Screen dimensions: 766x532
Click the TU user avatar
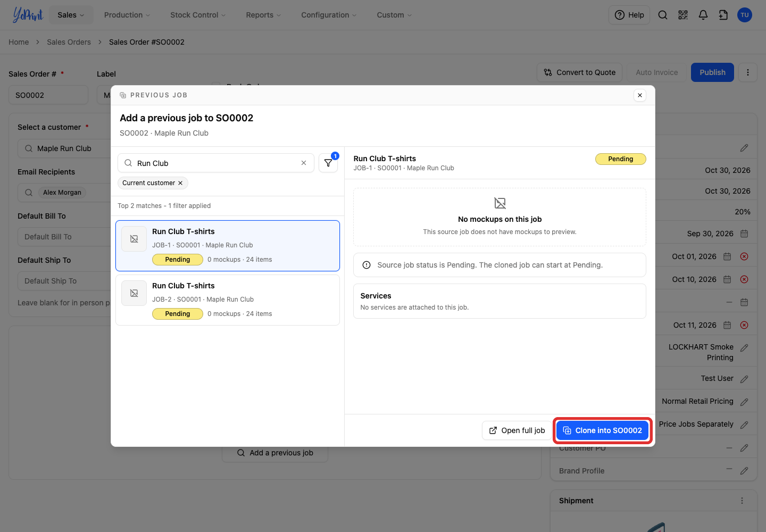pyautogui.click(x=745, y=15)
